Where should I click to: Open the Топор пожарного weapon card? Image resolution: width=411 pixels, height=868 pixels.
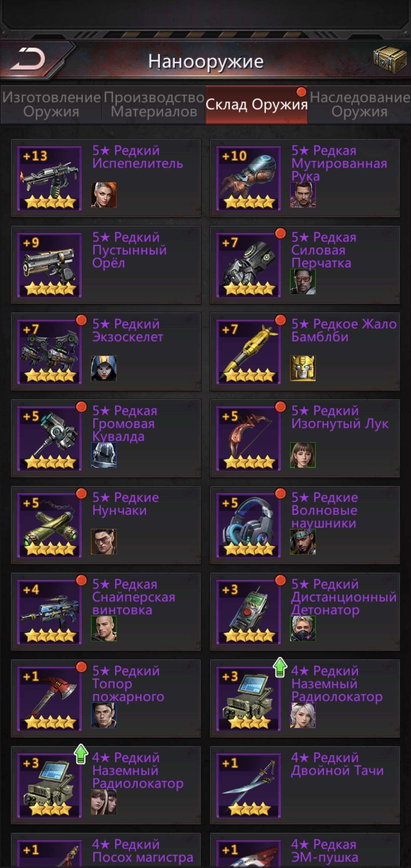pyautogui.click(x=106, y=699)
